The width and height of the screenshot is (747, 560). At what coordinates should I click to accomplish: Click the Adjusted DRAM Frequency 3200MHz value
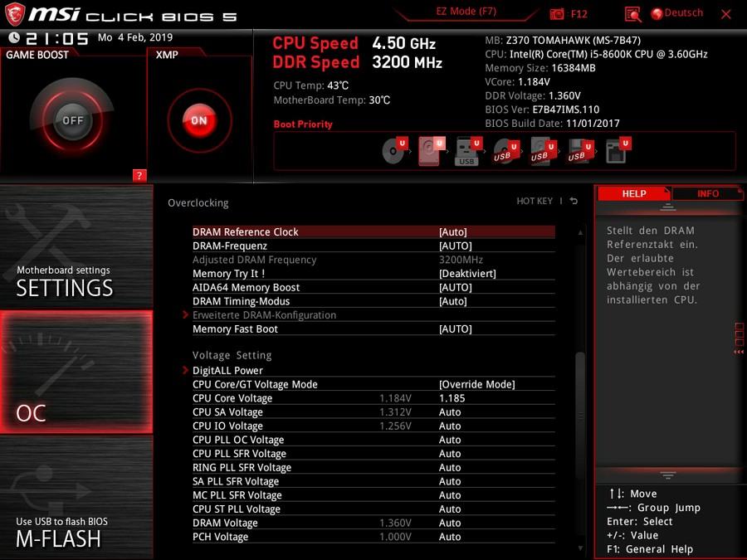tap(461, 260)
